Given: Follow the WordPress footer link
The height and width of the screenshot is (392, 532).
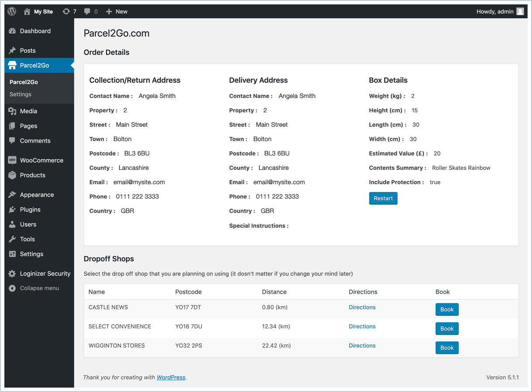Looking at the screenshot, I should click(171, 378).
